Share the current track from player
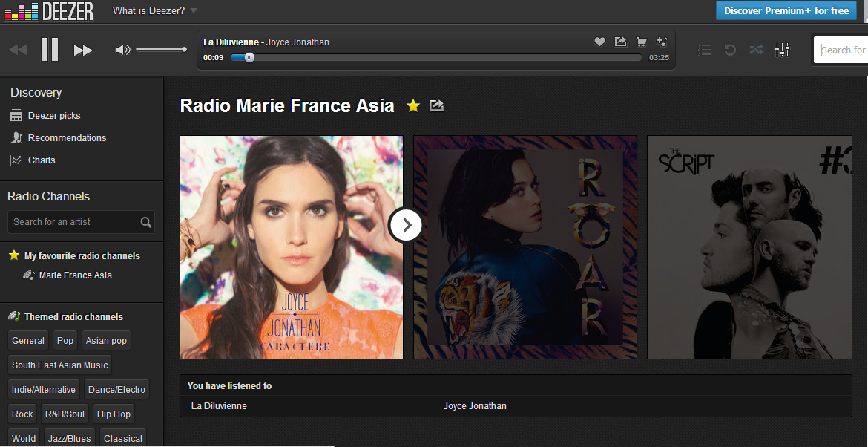 point(620,42)
